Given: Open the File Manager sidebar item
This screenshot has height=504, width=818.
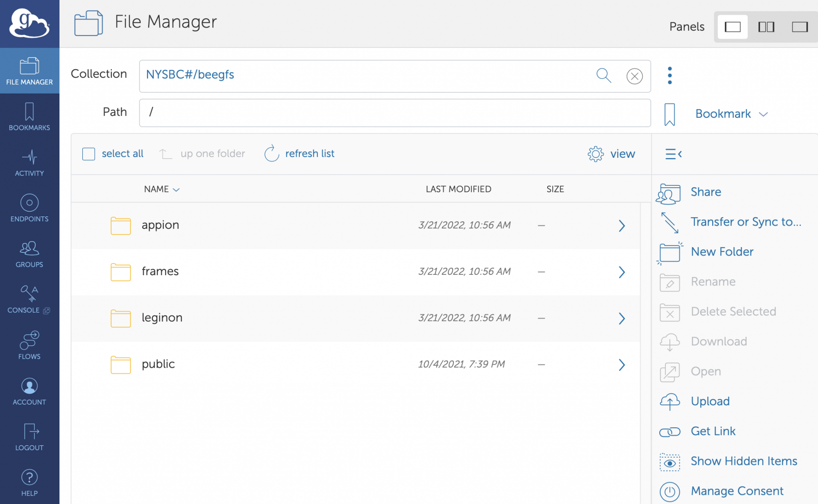Looking at the screenshot, I should point(30,71).
